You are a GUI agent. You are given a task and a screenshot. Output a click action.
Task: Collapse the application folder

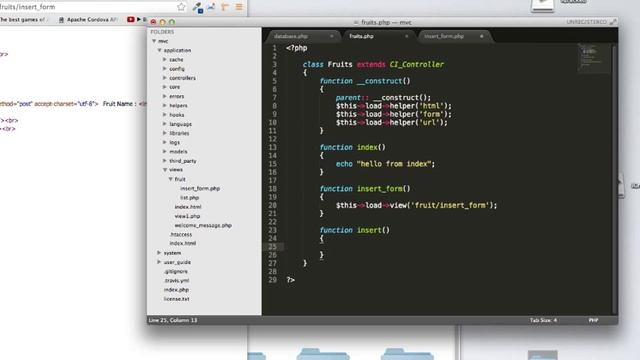160,50
